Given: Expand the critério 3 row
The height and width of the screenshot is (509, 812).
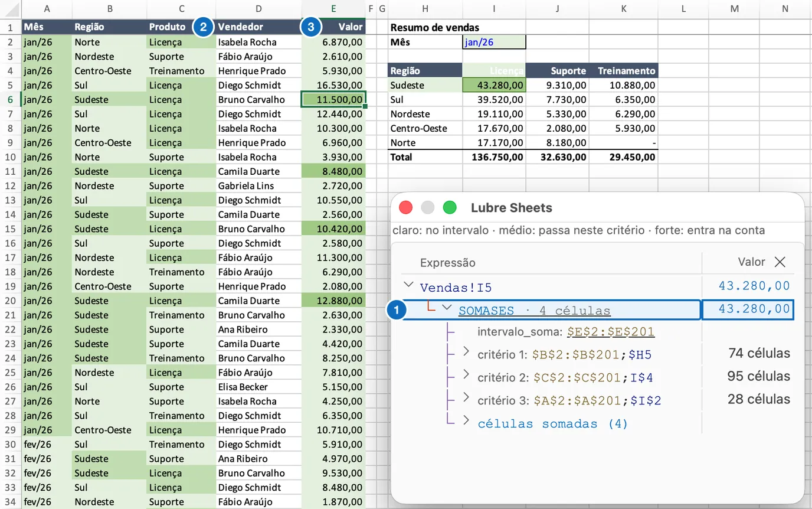Looking at the screenshot, I should (x=466, y=398).
